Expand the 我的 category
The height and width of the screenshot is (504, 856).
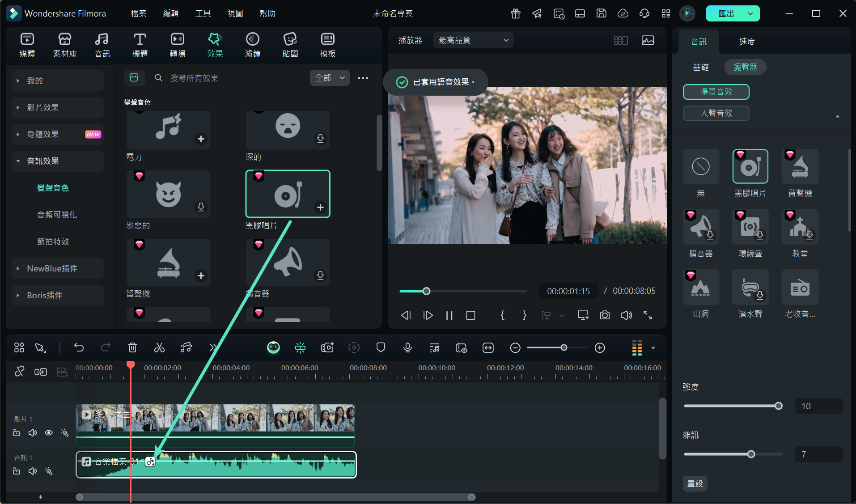[58, 80]
